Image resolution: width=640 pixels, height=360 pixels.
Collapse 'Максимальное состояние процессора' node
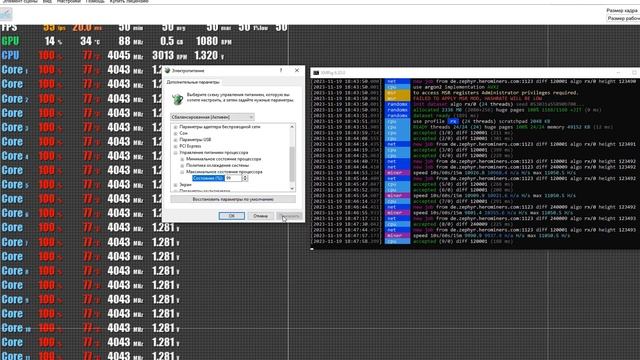pos(182,172)
